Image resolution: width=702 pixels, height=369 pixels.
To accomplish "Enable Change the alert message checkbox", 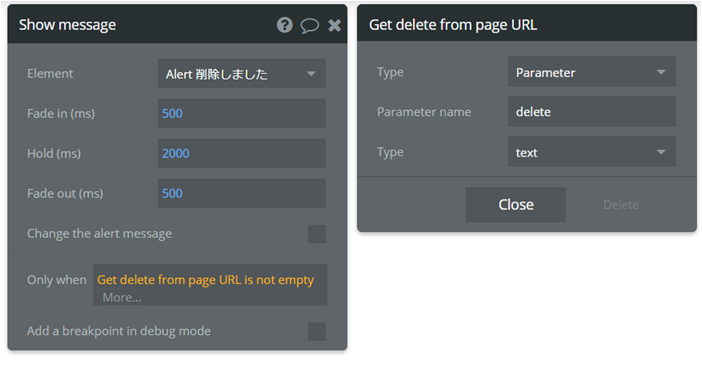I will 317,234.
